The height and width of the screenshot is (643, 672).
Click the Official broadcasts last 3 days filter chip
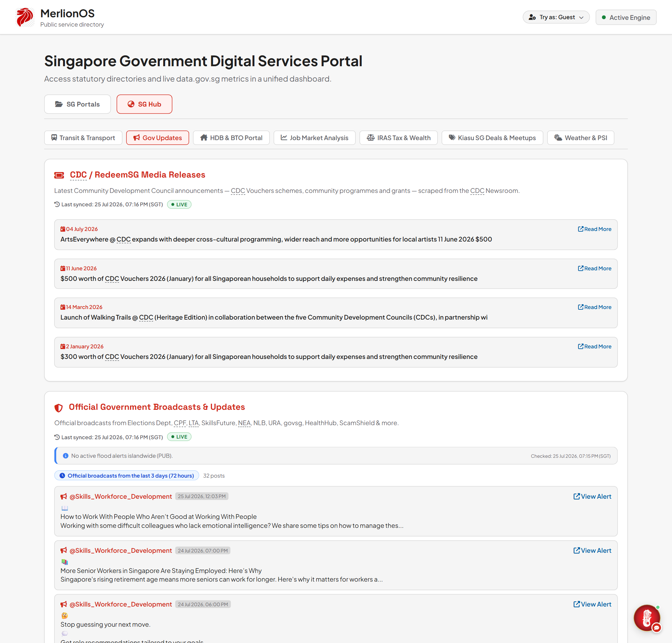[x=127, y=476]
